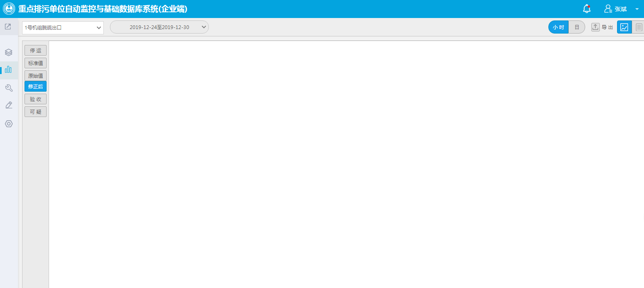Open the 1号机组脱硫出口 monitoring point dropdown

pos(63,28)
